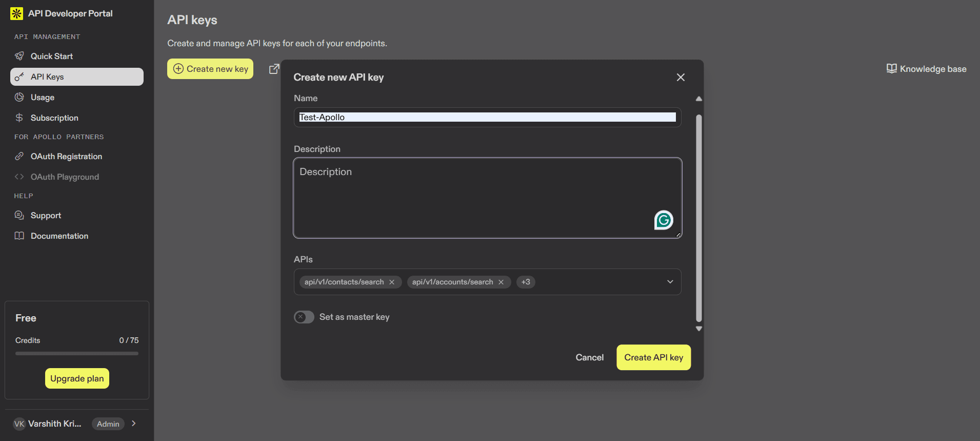Toggle Set as master key switch
Screen dimensions: 980x441
(304, 317)
